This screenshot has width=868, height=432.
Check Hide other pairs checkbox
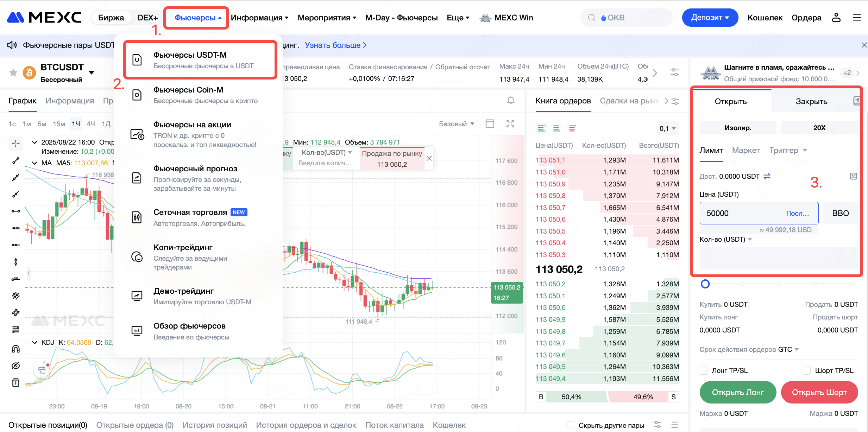(570, 425)
